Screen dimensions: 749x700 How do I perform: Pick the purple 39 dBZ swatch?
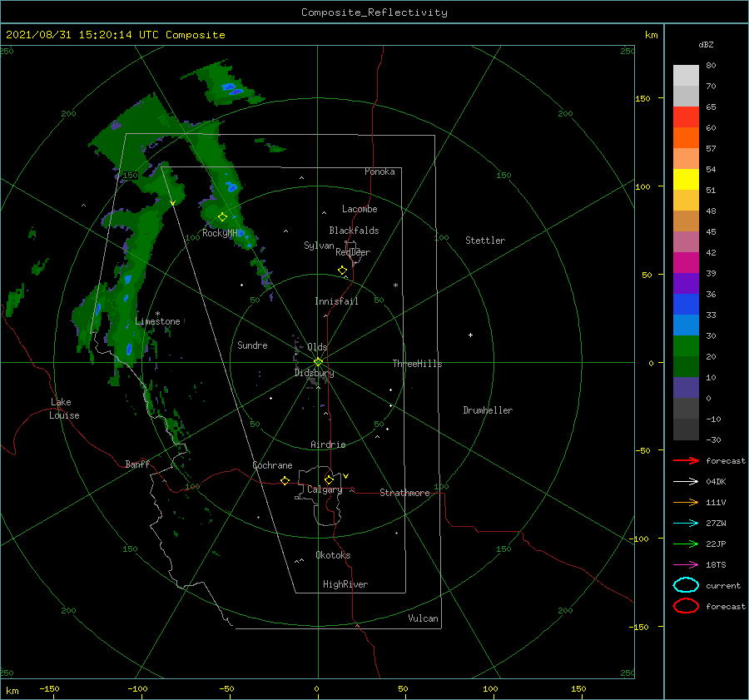coord(686,283)
